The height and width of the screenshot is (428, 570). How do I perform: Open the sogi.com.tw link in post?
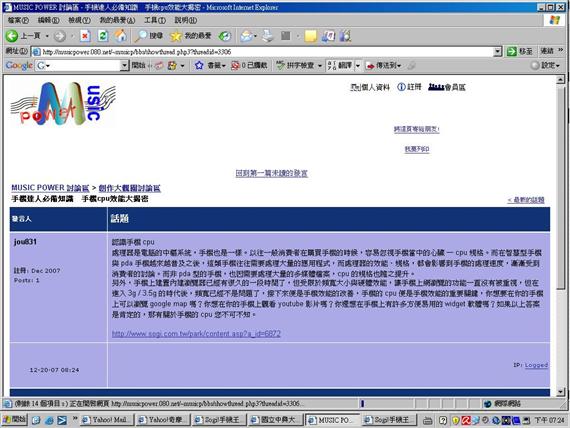pyautogui.click(x=196, y=333)
